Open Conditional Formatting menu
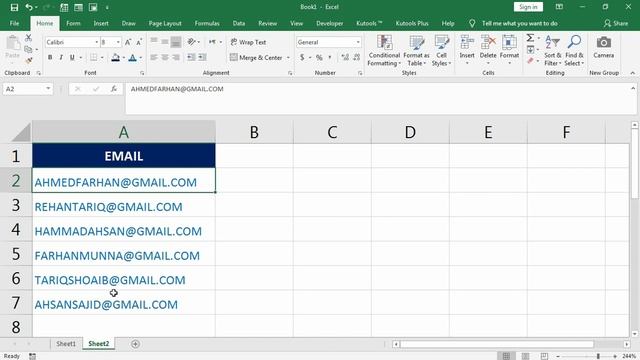640x360 pixels. coord(384,51)
